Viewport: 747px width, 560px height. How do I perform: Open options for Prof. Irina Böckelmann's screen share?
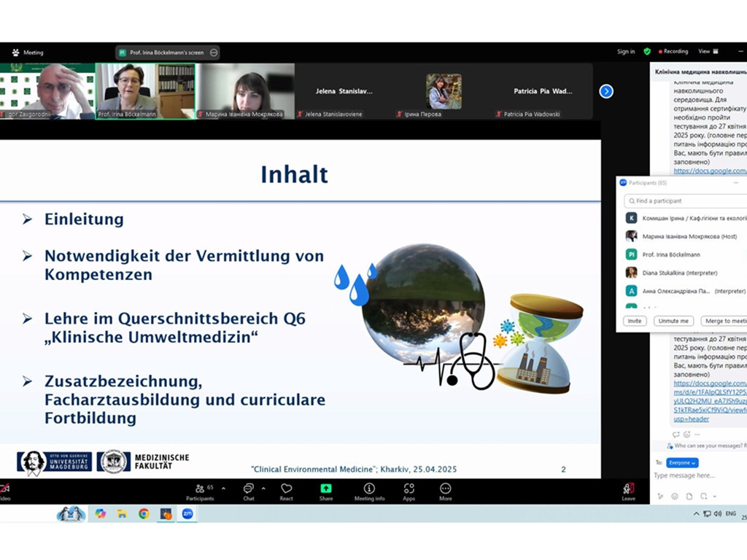pyautogui.click(x=214, y=52)
